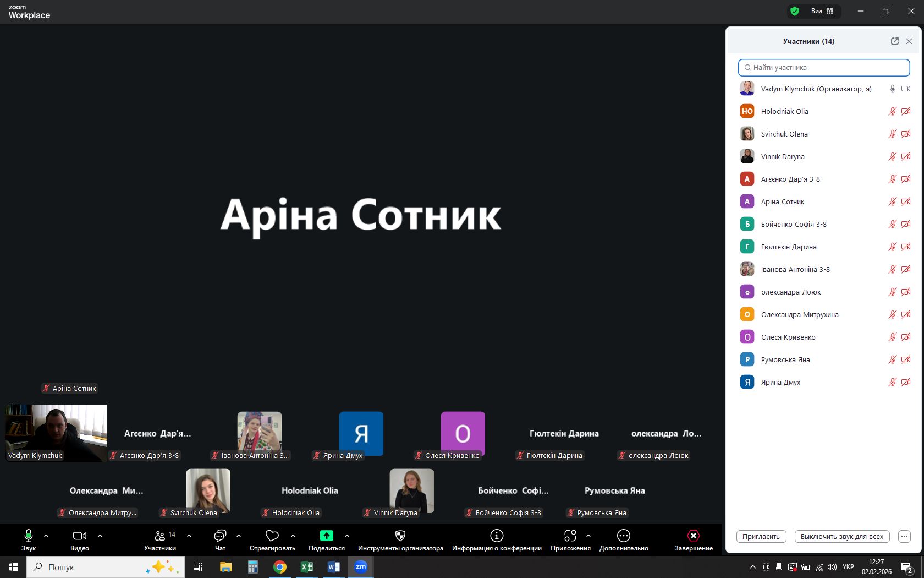924x578 pixels.
Task: Open the Дополнительно more menu
Action: click(624, 536)
